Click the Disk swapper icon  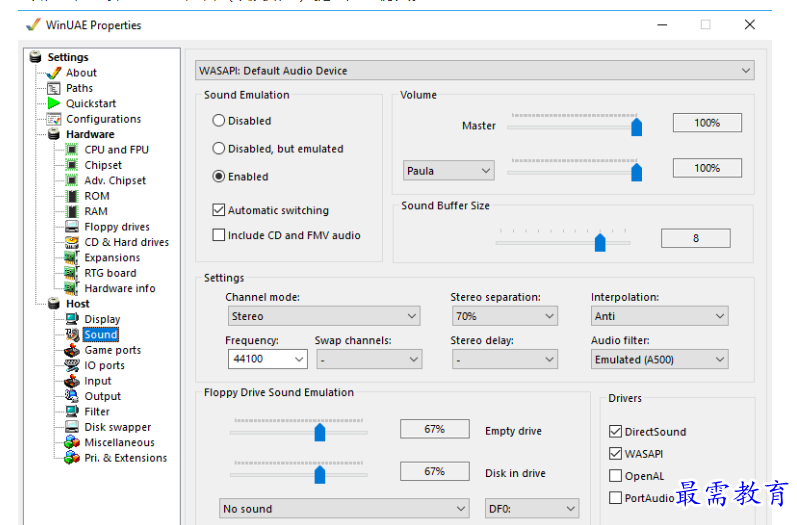72,427
